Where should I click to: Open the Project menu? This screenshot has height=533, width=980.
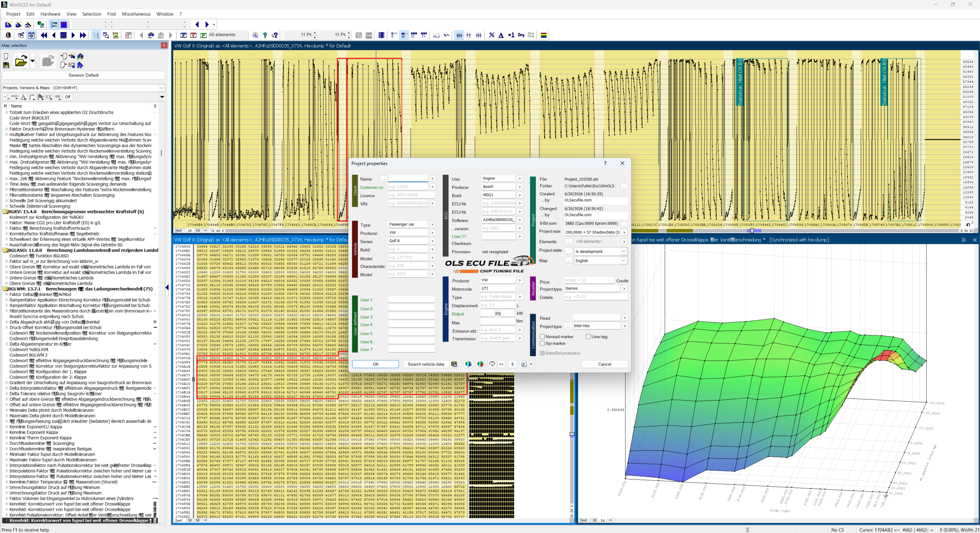tap(13, 14)
